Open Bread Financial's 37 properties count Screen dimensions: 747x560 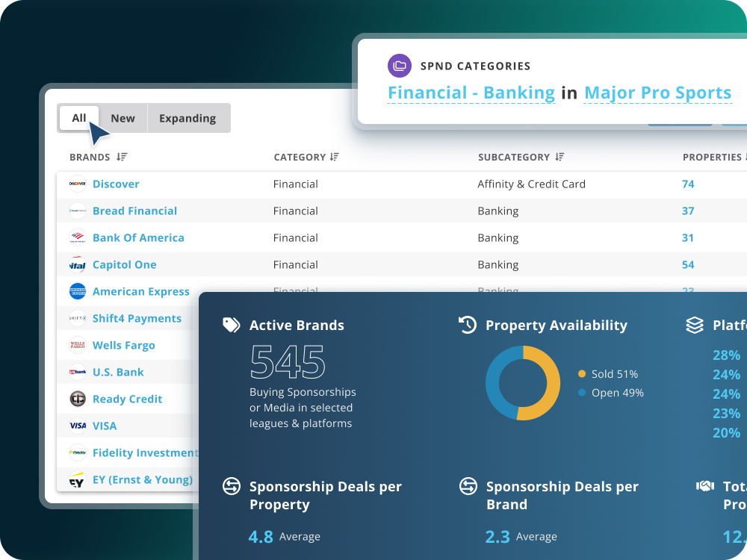click(x=688, y=211)
